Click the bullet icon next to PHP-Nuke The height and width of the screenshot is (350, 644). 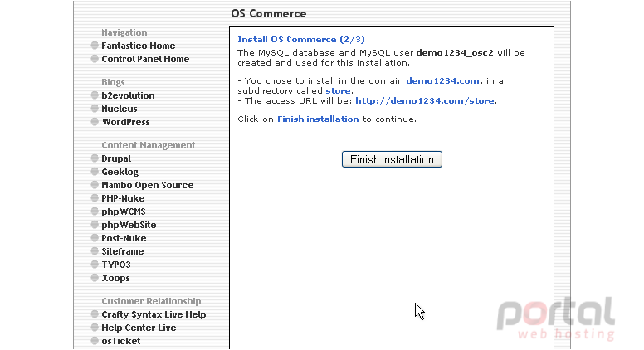coord(95,197)
